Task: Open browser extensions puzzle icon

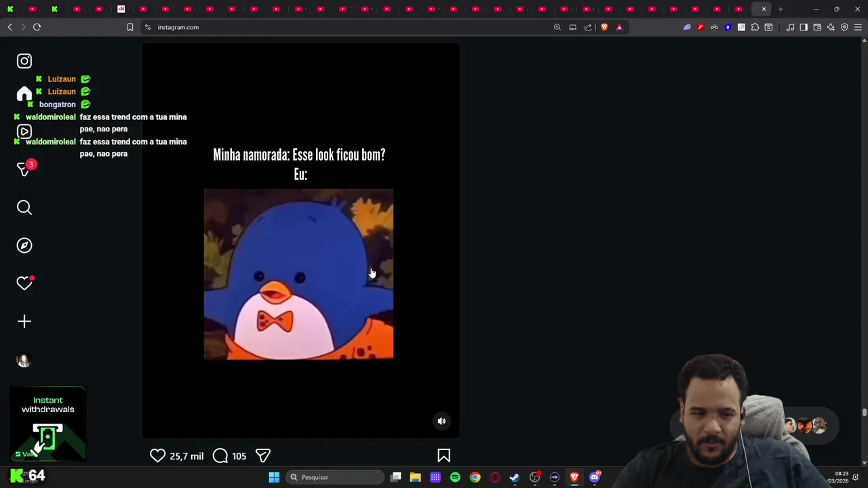Action: 755,27
